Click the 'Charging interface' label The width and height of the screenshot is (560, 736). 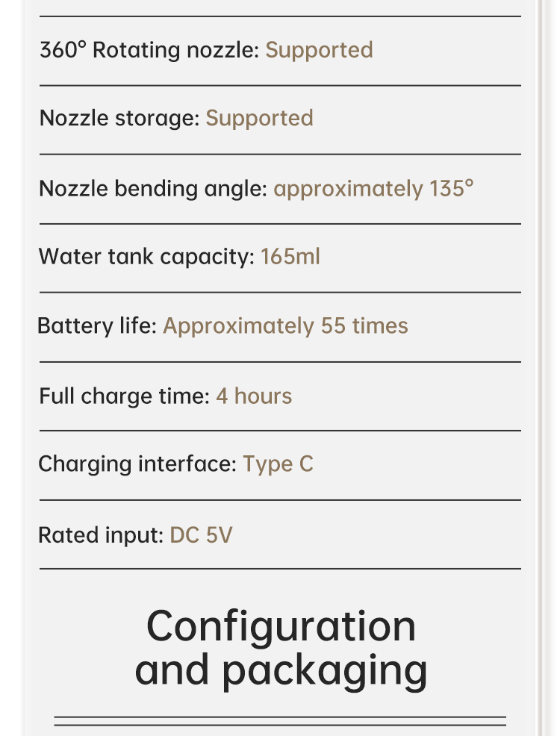[x=137, y=464]
